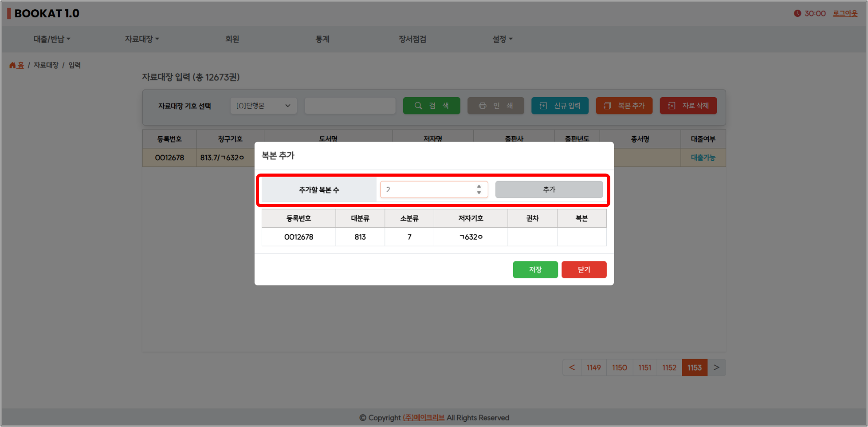Decrease copy count with down arrow
868x427 pixels.
(x=479, y=193)
